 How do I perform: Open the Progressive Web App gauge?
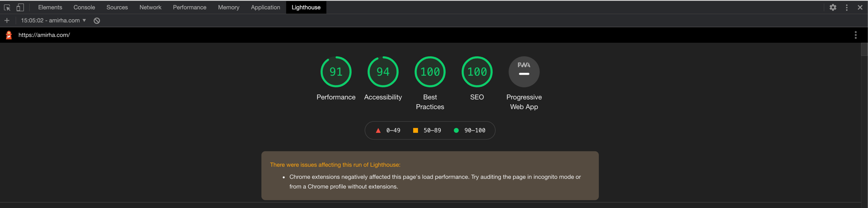click(x=524, y=72)
